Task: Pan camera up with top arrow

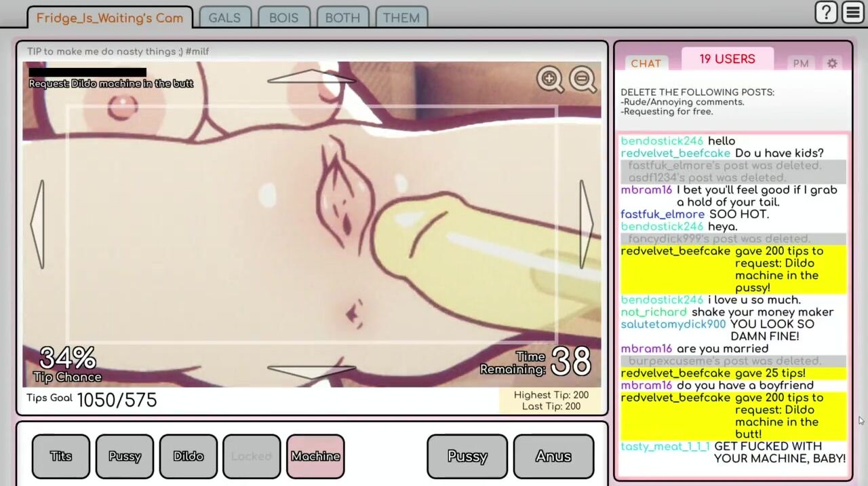Action: [311, 76]
